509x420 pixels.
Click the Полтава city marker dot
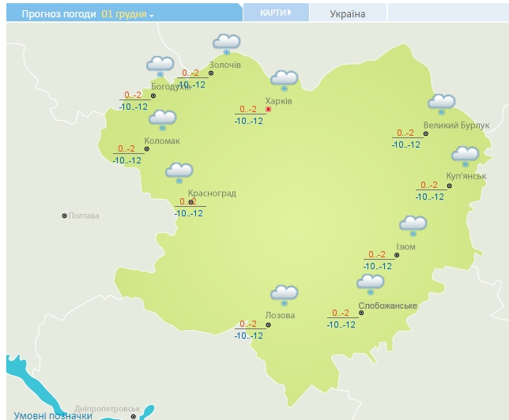[65, 216]
